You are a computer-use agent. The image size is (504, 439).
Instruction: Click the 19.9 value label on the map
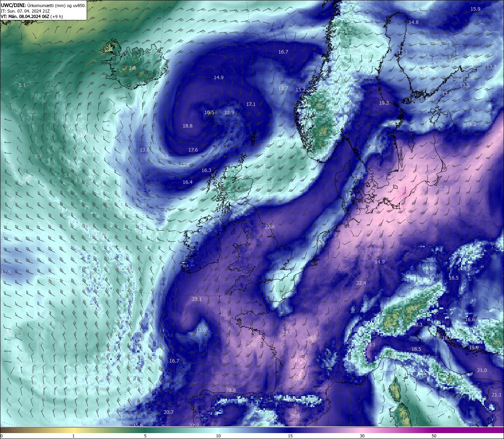(x=474, y=348)
